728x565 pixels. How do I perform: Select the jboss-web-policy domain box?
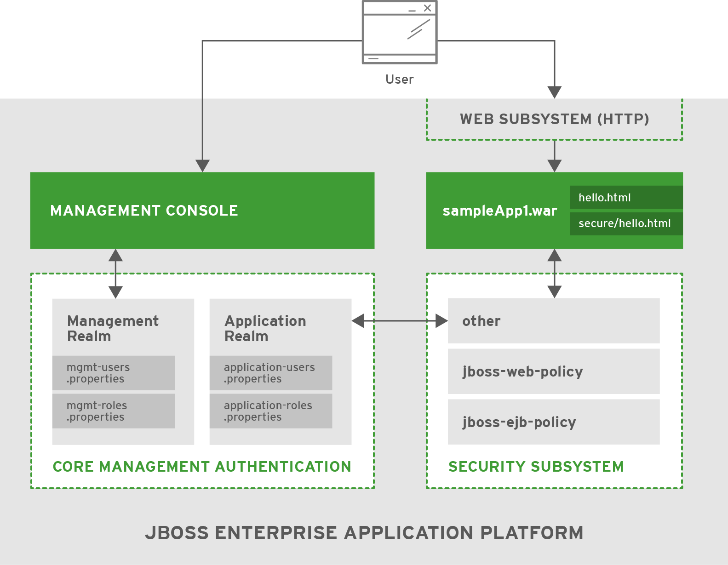(x=554, y=371)
